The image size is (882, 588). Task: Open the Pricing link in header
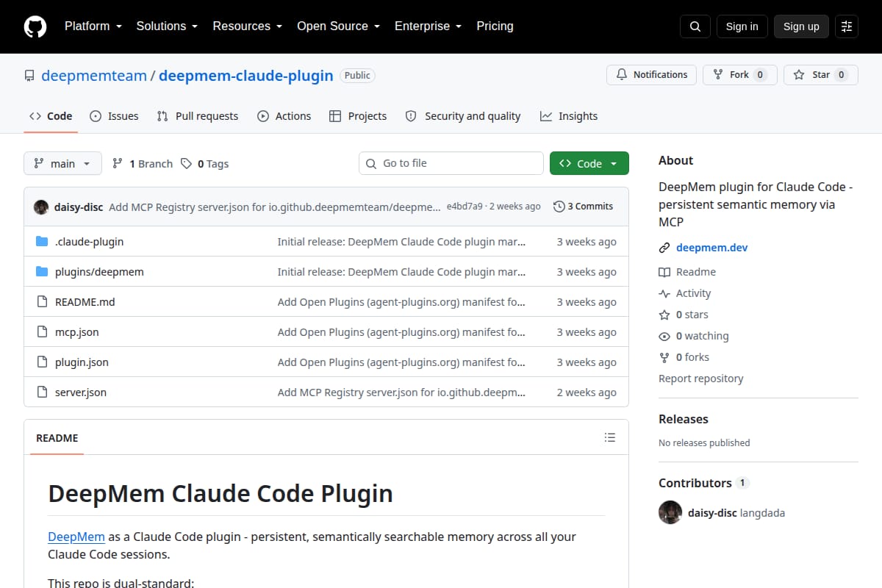[x=495, y=26]
